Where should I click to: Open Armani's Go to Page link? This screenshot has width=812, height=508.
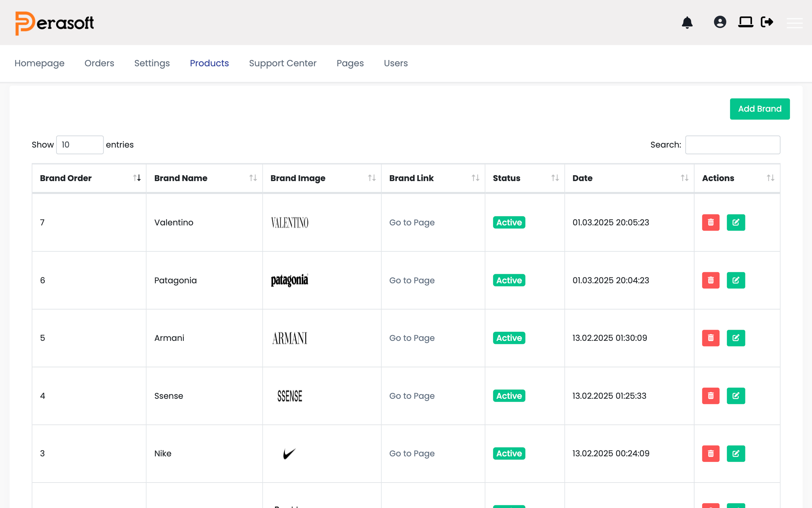pos(412,338)
